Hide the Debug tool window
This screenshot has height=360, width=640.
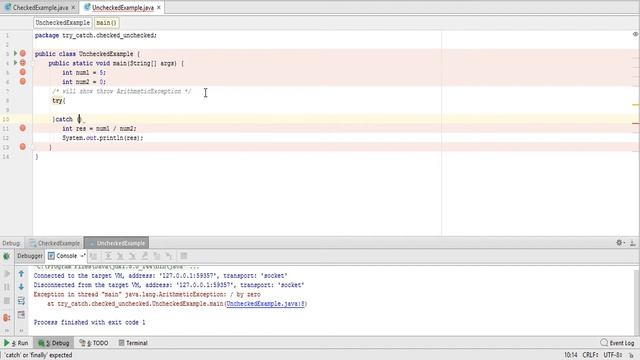tap(633, 242)
